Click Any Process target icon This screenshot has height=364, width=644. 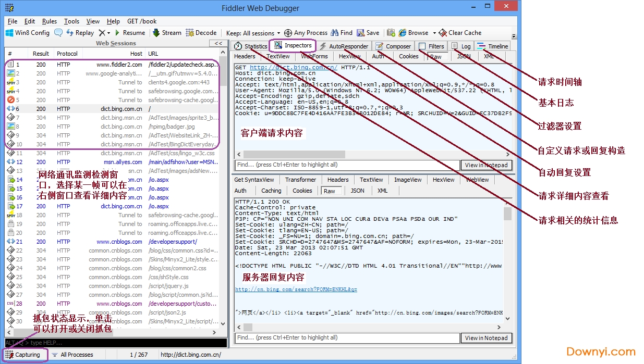coord(288,33)
